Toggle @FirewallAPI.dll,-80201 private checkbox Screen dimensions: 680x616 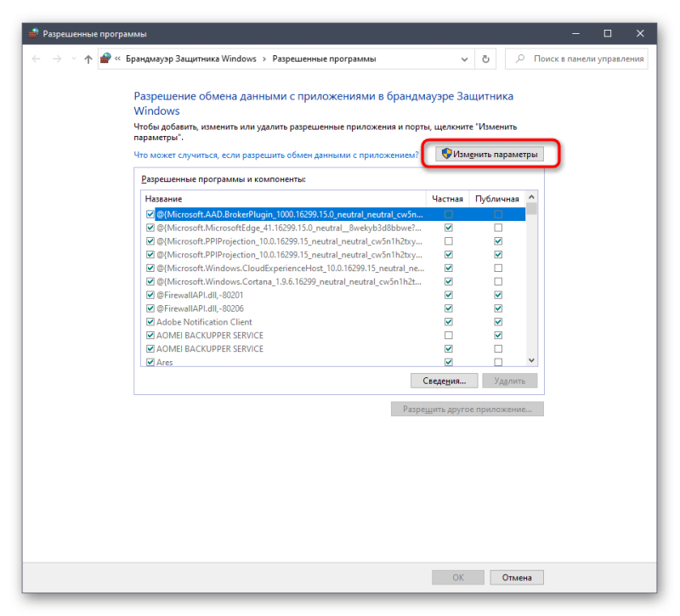coord(449,295)
